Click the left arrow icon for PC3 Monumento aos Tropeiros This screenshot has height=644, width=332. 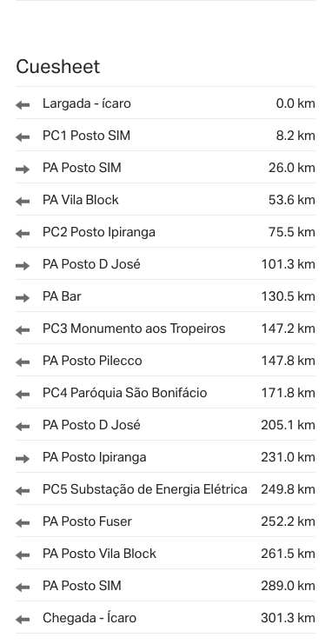[23, 329]
